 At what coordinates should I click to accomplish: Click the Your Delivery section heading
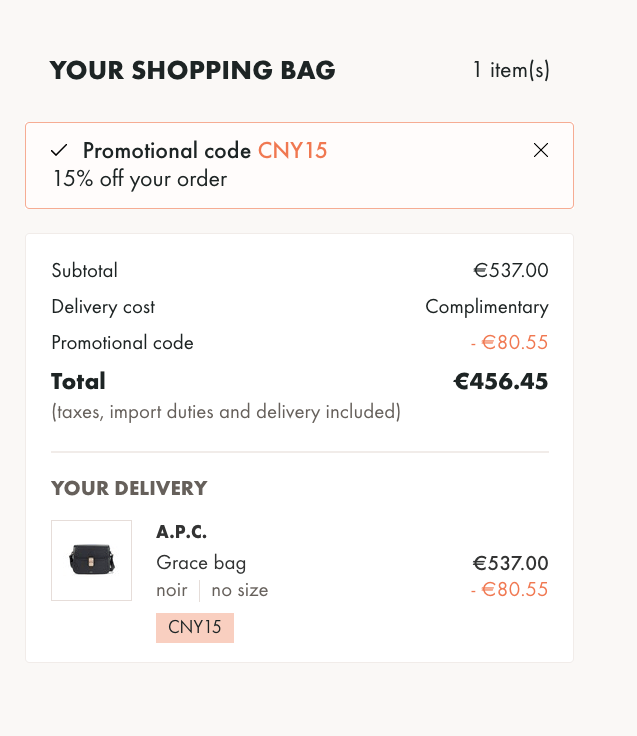coord(129,489)
